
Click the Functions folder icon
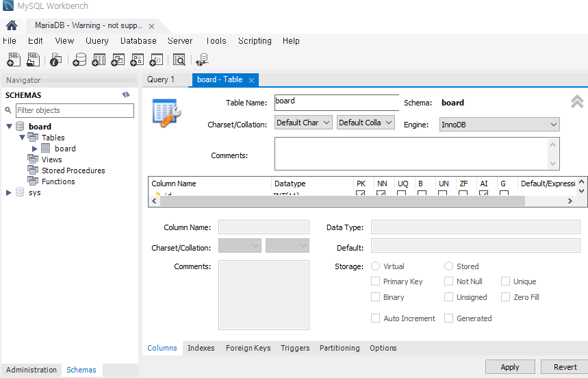click(x=33, y=181)
